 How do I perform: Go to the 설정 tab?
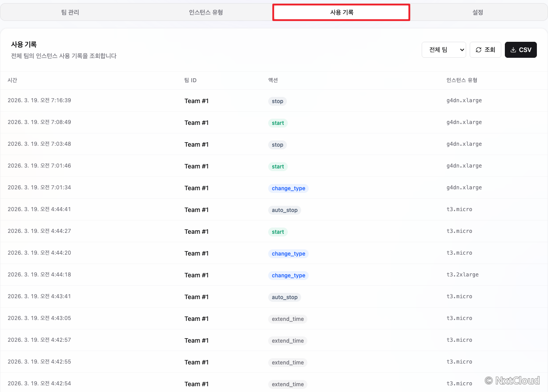pos(478,12)
